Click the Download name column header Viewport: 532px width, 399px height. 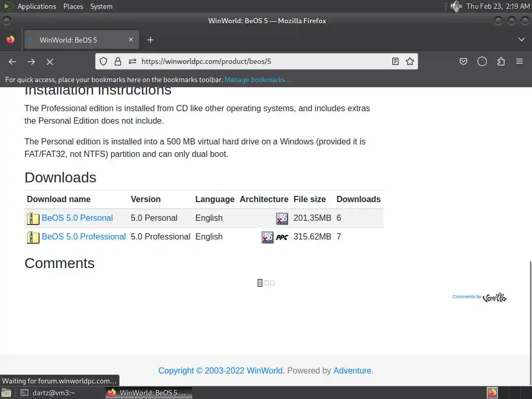pos(59,199)
